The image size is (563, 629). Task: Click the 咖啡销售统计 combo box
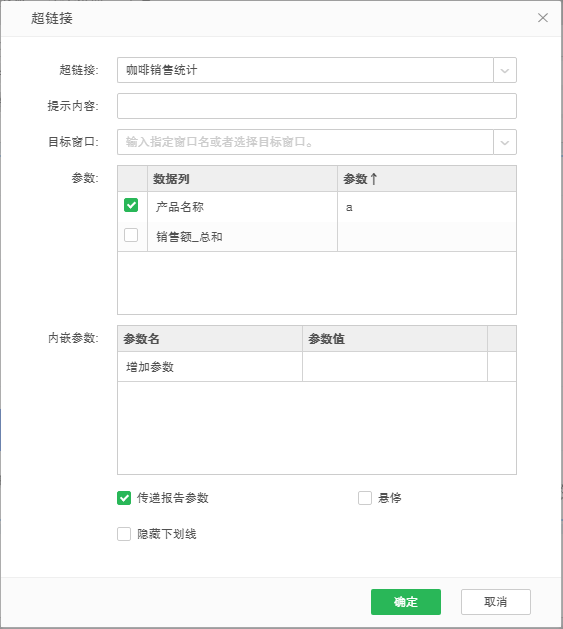[305, 70]
